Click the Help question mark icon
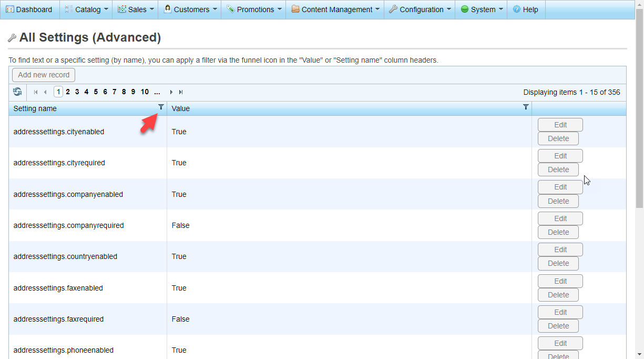The height and width of the screenshot is (359, 644). click(x=517, y=9)
